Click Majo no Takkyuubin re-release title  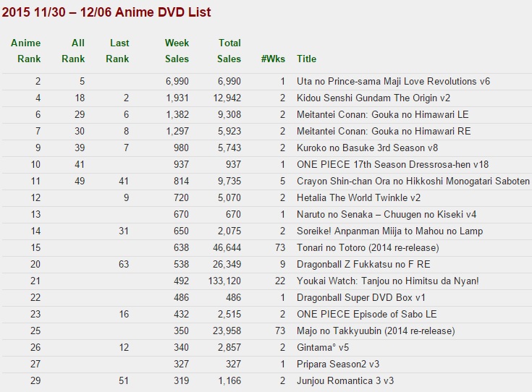[376, 331]
